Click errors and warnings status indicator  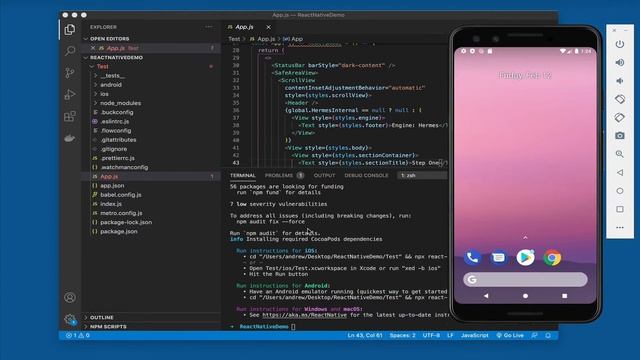78,336
